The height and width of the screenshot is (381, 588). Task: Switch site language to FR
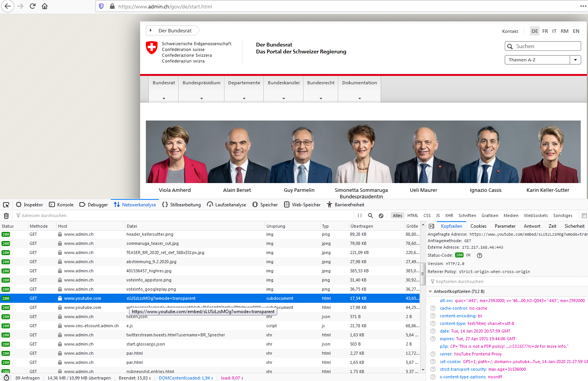pyautogui.click(x=545, y=31)
